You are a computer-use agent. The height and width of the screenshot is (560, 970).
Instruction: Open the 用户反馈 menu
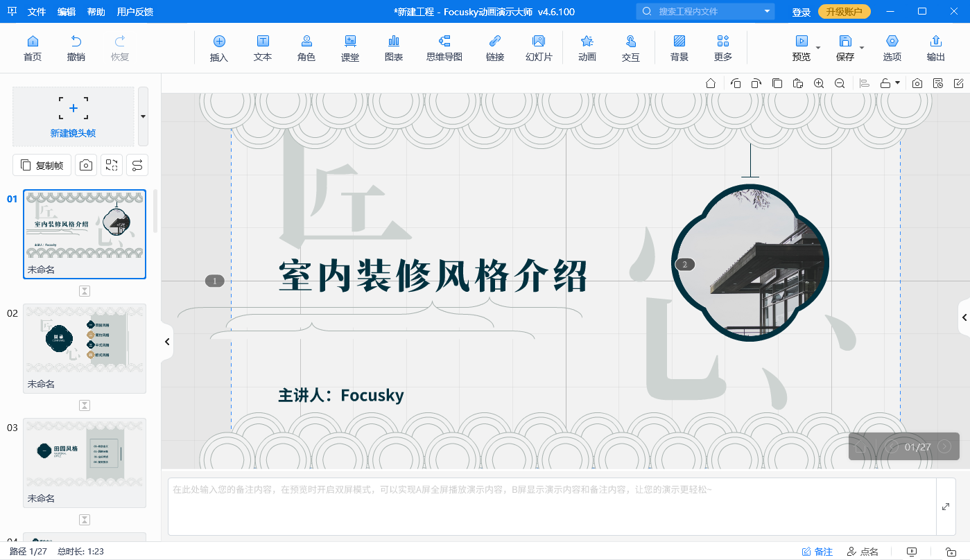click(135, 12)
